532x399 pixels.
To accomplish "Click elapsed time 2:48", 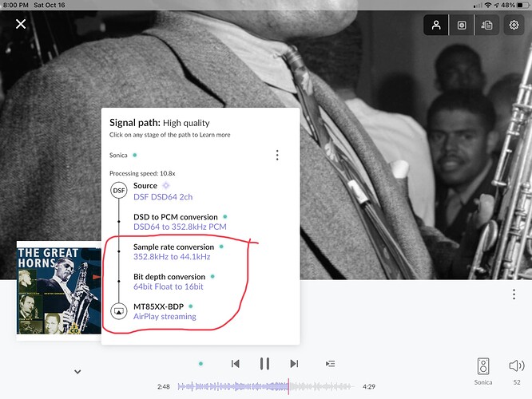I will tap(164, 386).
